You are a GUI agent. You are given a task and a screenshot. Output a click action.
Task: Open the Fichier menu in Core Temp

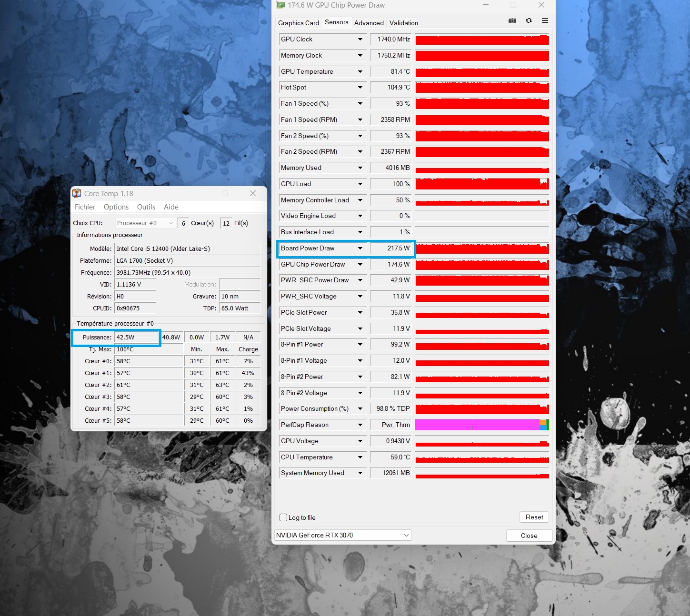click(85, 207)
